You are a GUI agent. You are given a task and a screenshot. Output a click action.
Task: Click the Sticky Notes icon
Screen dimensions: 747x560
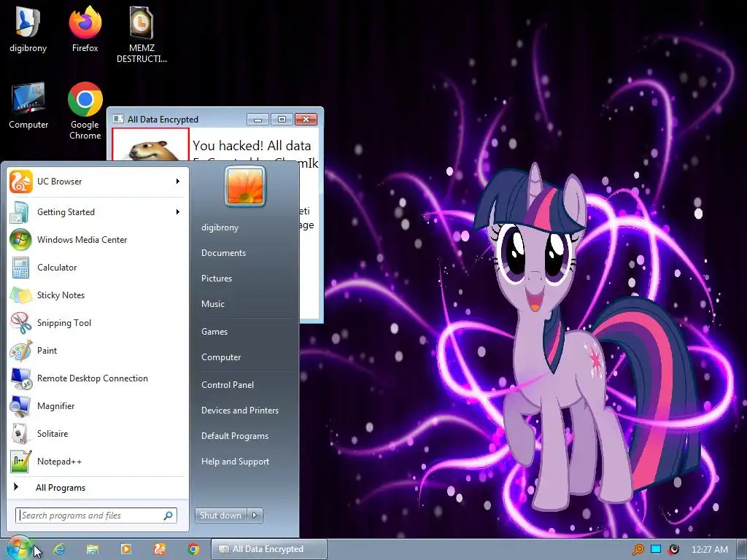[21, 295]
